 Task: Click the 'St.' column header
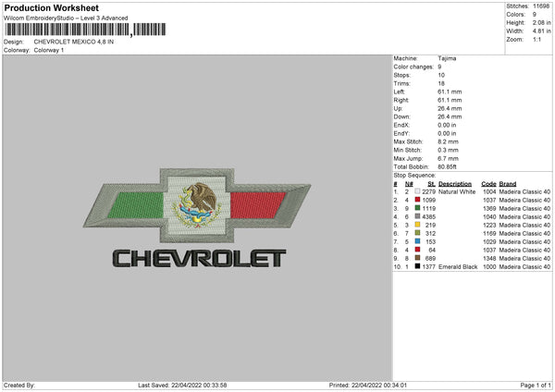point(431,184)
